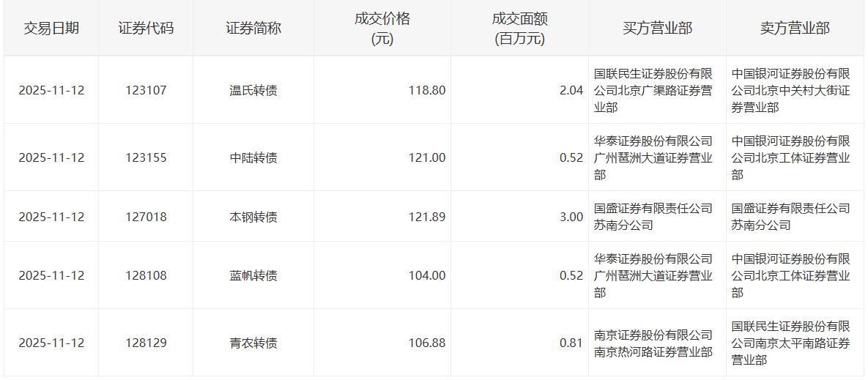
Task: Click seller 中国银河证券 北京中关村大街证券营业部
Action: tap(791, 91)
